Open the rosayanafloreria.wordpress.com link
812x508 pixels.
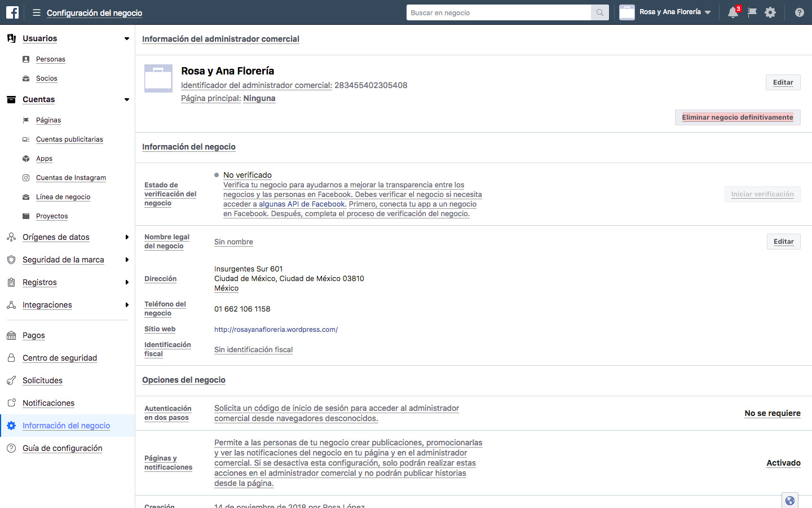(276, 330)
